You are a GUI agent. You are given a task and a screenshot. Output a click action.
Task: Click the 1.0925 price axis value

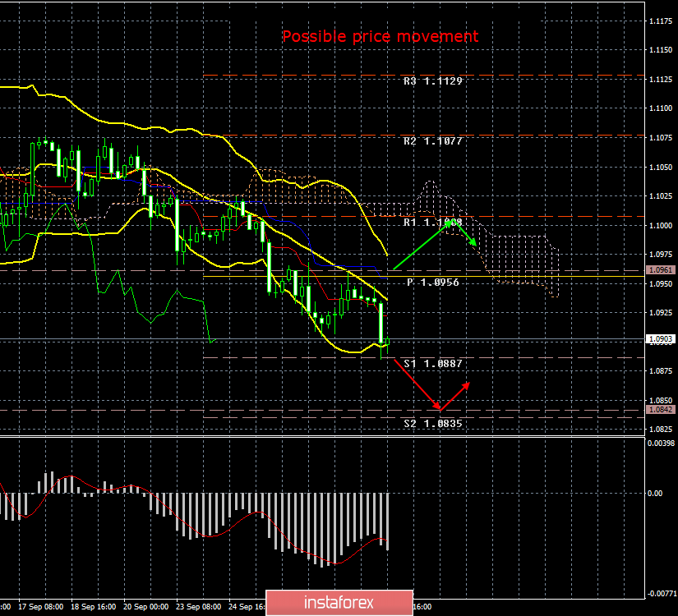point(661,313)
